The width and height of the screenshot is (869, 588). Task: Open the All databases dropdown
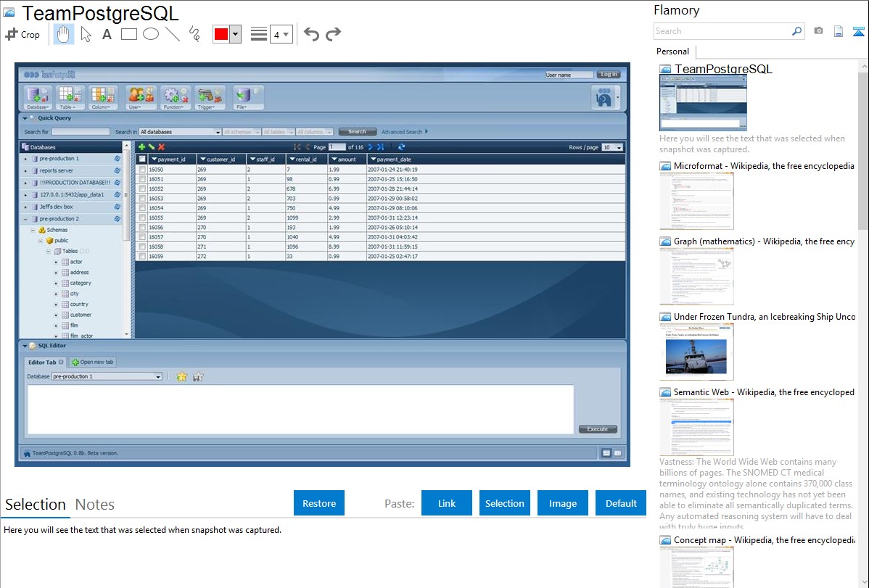tap(180, 132)
